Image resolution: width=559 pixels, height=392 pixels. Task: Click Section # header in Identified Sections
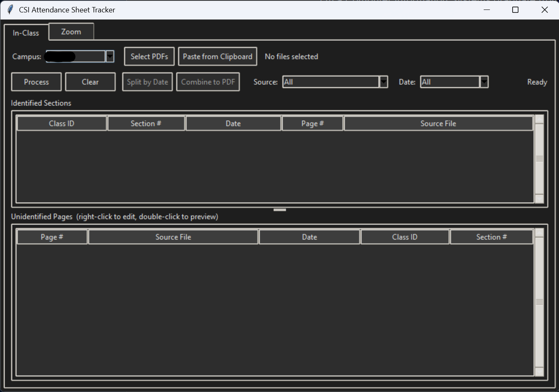tap(146, 123)
